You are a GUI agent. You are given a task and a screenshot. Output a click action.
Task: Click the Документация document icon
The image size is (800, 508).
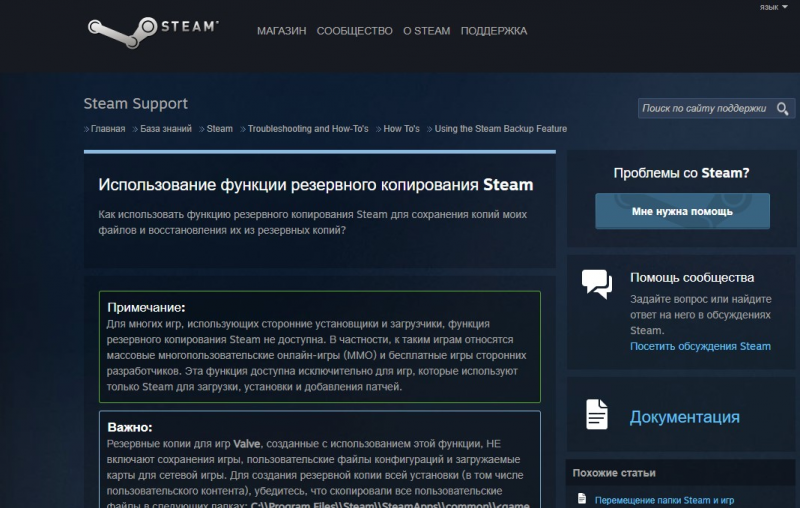click(x=597, y=414)
